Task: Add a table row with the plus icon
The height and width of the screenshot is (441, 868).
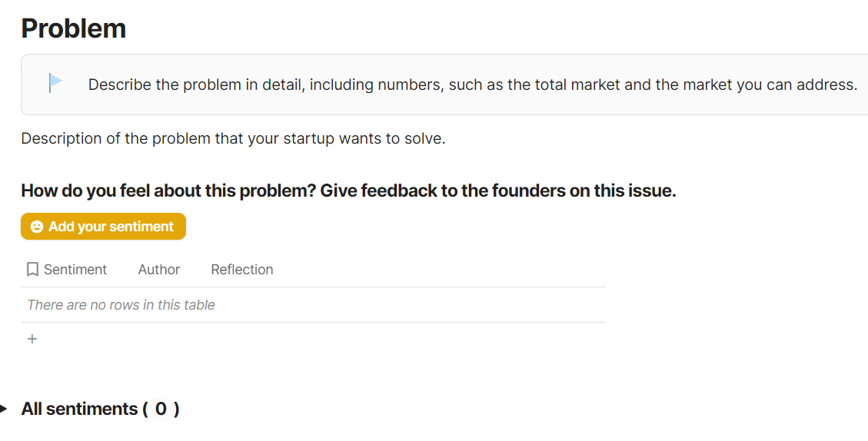Action: click(32, 339)
